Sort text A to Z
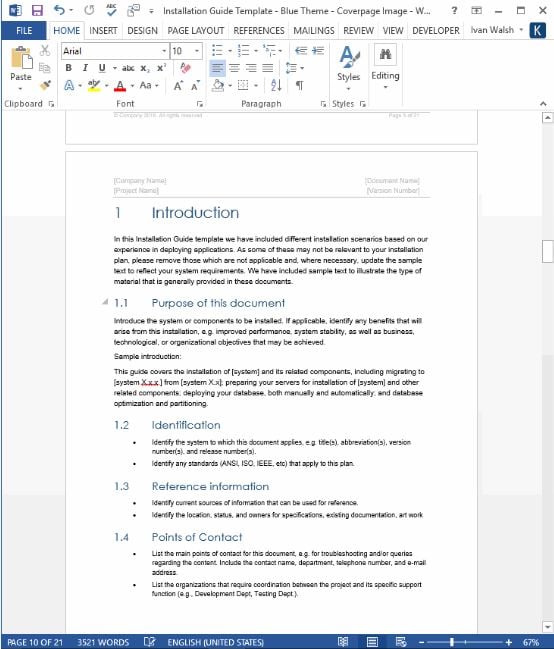Screen dimensions: 554x649 (x=276, y=85)
